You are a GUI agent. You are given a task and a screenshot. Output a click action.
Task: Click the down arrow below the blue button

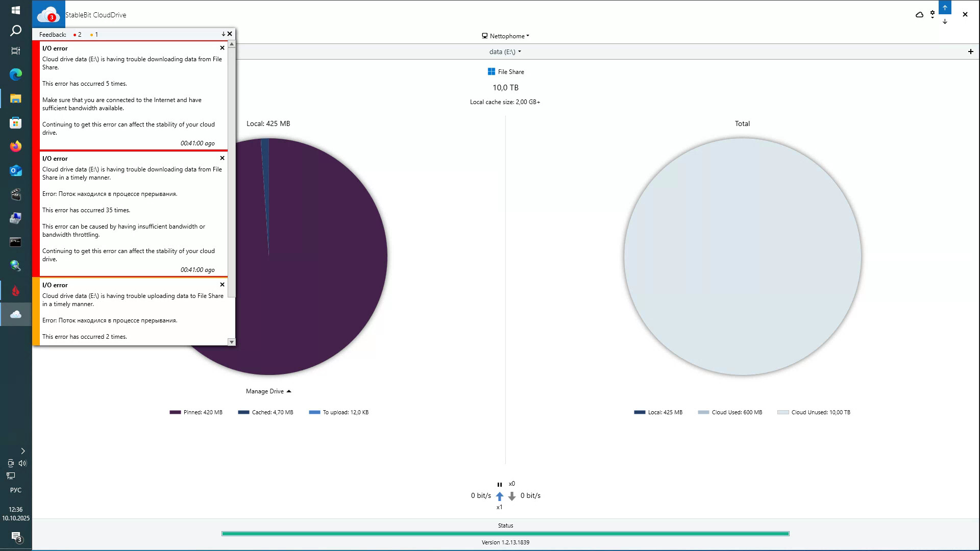945,22
